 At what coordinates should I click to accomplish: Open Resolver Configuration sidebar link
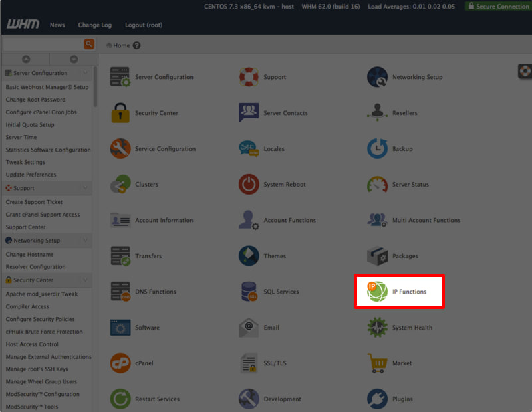click(x=35, y=267)
